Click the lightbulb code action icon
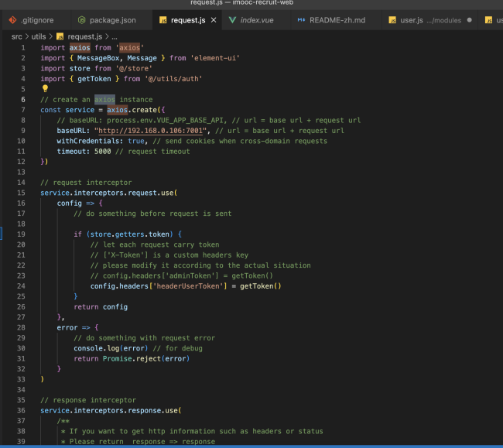The image size is (503, 448). [x=45, y=89]
